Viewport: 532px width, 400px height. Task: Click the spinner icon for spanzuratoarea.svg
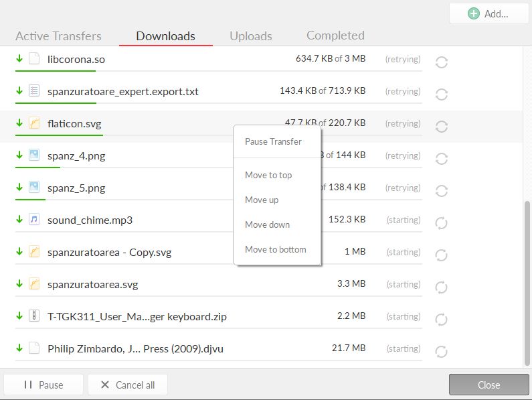click(x=442, y=287)
